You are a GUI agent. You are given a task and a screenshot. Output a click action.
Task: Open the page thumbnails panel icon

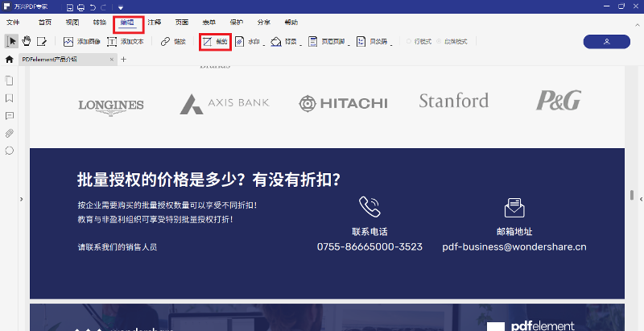click(9, 81)
